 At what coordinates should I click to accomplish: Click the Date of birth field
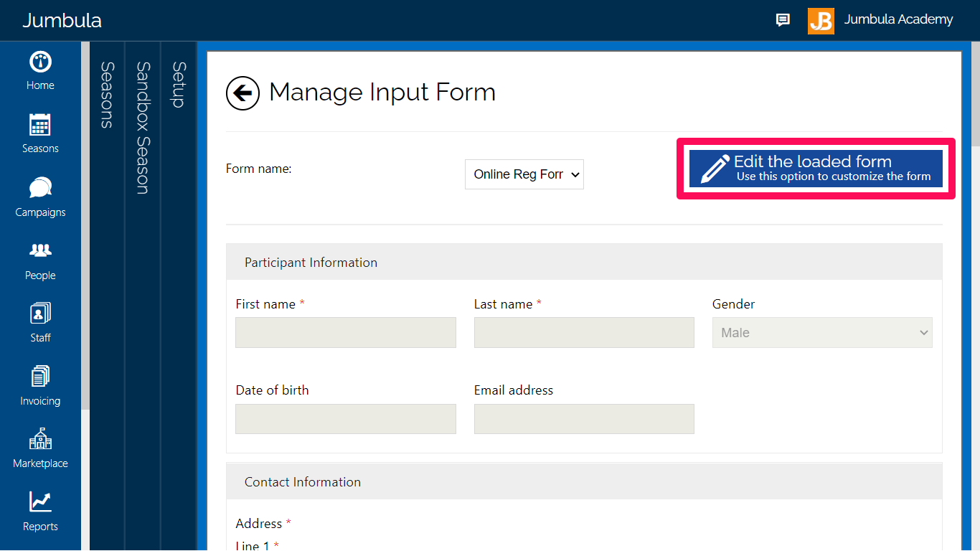coord(346,419)
